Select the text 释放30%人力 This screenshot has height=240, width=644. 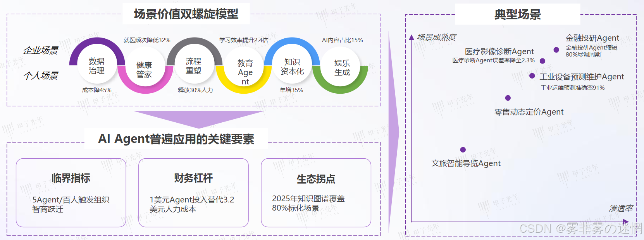coord(195,90)
